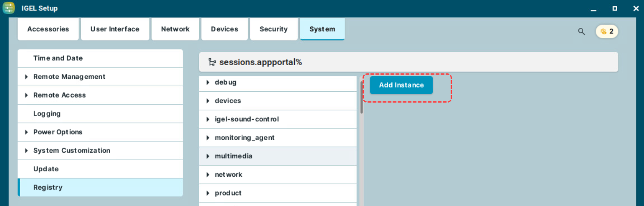644x206 pixels.
Task: Open the User Interface tab
Action: pos(115,29)
